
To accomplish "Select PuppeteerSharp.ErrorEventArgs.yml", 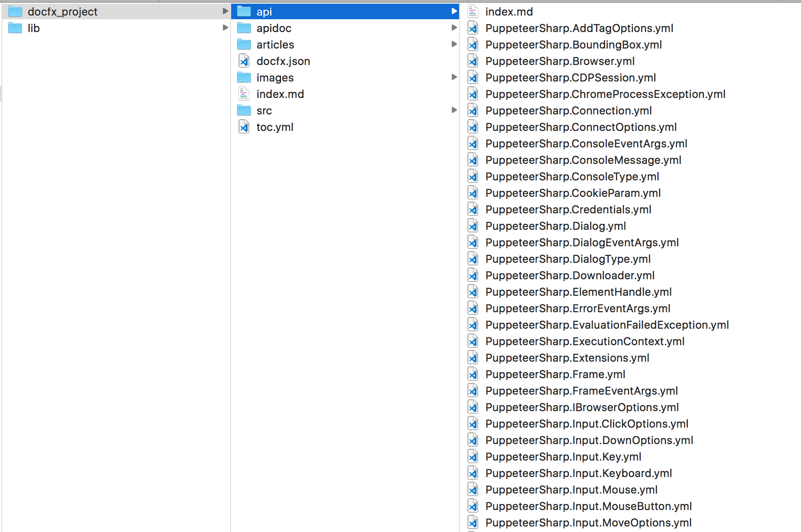I will coord(578,309).
